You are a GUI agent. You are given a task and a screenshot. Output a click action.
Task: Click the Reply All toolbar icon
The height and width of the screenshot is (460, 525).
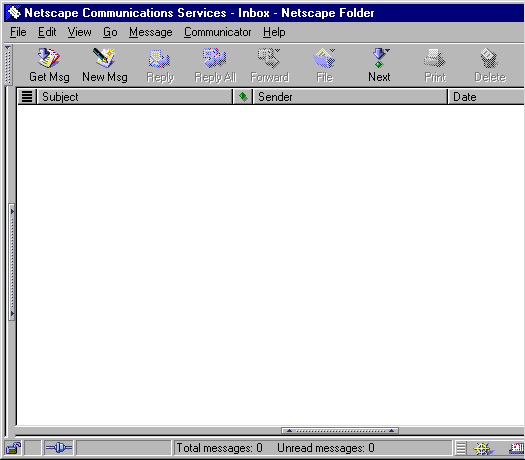(215, 58)
